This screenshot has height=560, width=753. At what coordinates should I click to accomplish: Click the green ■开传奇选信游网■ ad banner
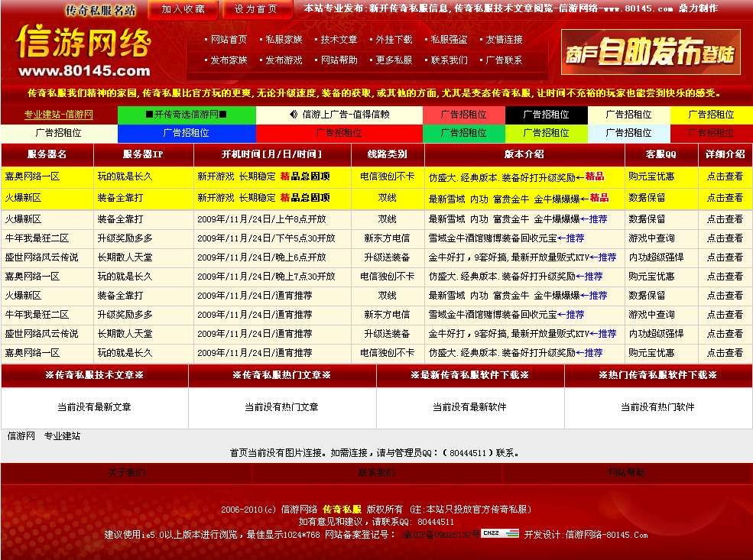point(187,115)
